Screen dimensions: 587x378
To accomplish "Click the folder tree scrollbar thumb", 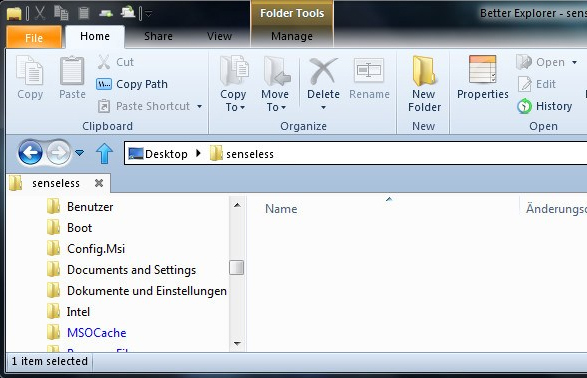I will point(237,268).
